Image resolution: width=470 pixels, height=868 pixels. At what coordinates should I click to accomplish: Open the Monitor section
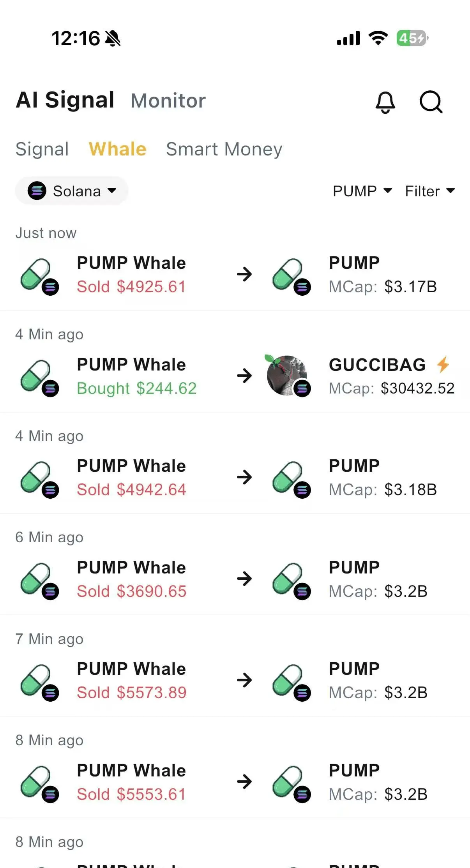pyautogui.click(x=168, y=101)
